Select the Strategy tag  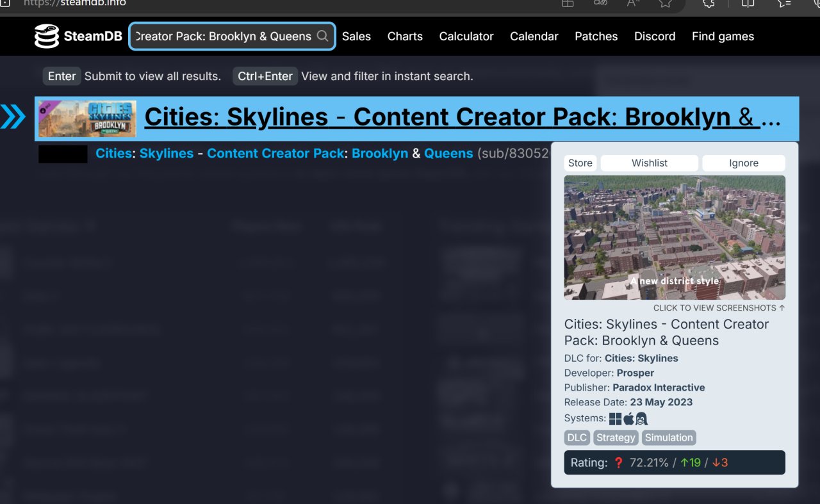(616, 438)
